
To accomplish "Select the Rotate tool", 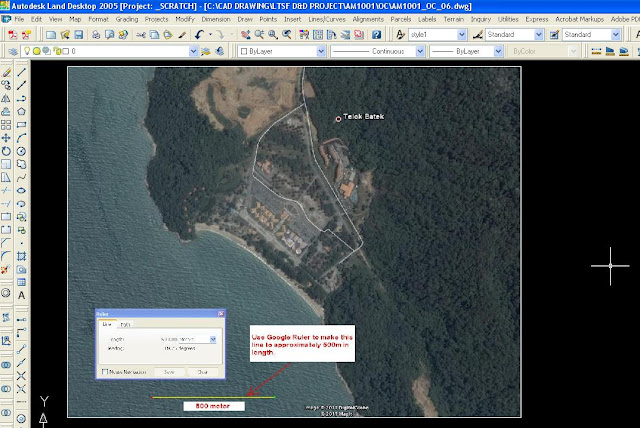I will click(6, 151).
